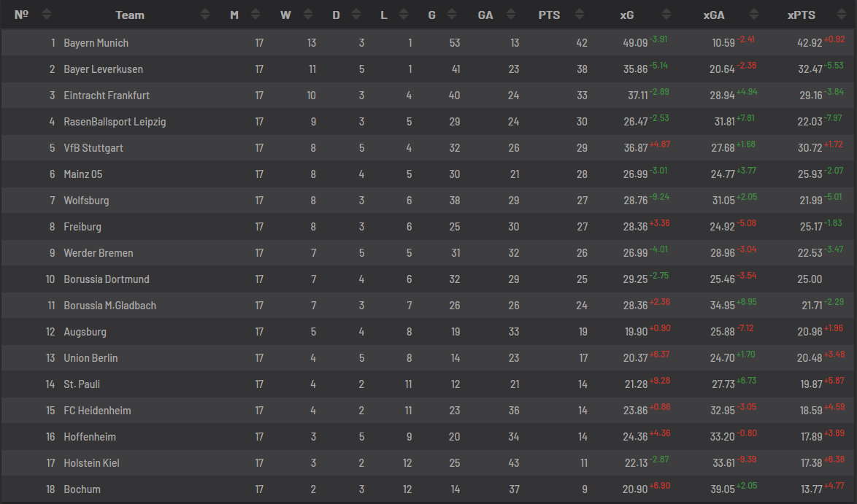The image size is (857, 504).
Task: Sort by draws (D) arrow icon
Action: [356, 15]
